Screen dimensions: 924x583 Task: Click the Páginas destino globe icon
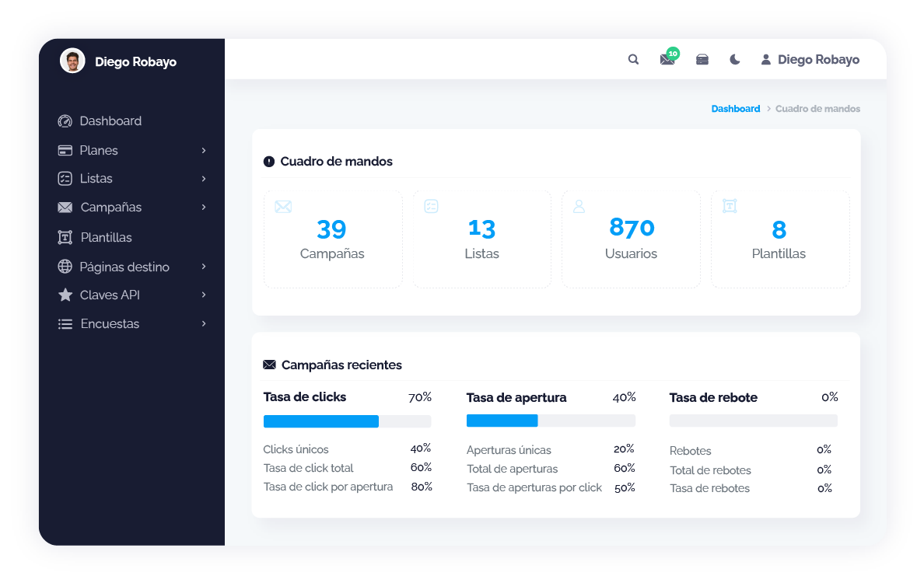[x=65, y=267]
